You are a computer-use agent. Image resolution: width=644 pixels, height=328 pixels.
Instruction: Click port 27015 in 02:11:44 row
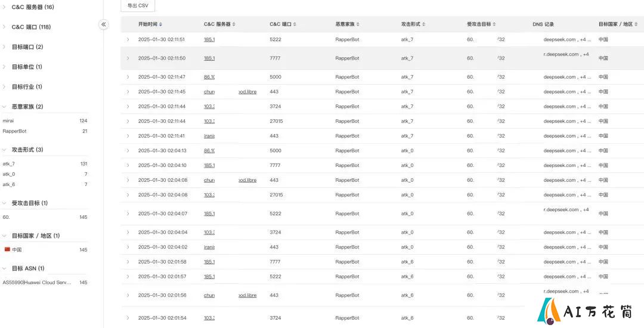coord(277,121)
